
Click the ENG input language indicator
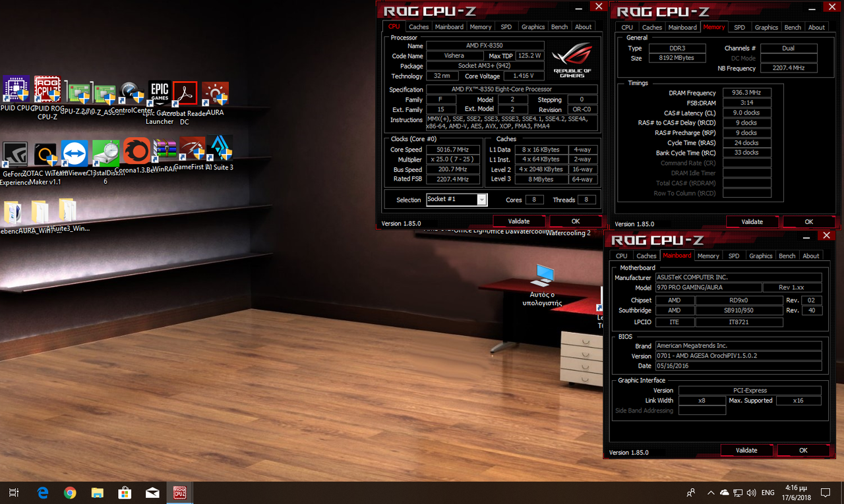(768, 493)
